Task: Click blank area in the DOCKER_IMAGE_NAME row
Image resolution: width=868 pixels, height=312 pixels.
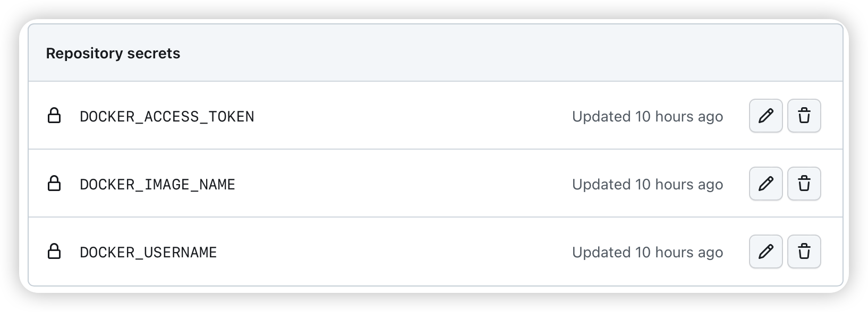Action: [404, 185]
